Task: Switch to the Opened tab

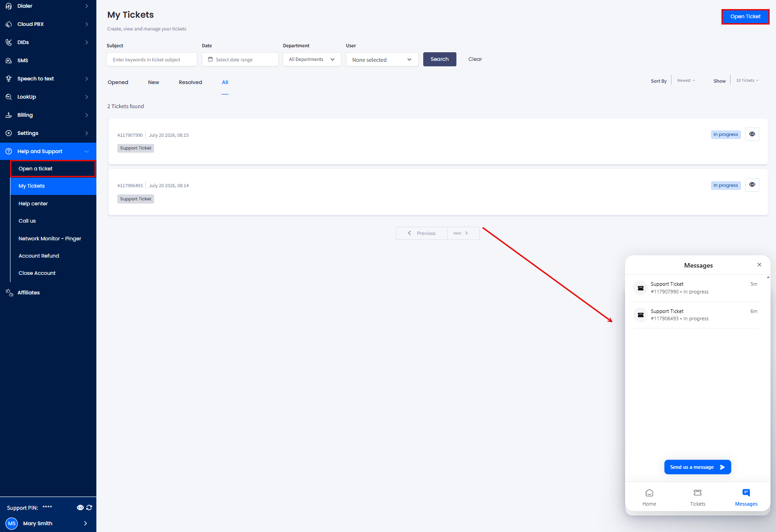Action: tap(118, 82)
